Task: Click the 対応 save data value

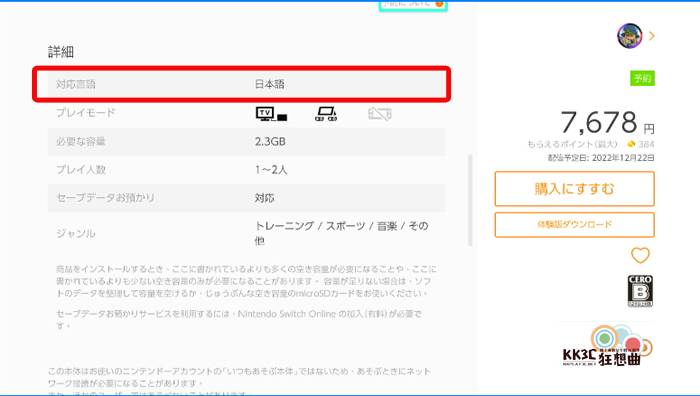Action: pos(264,198)
